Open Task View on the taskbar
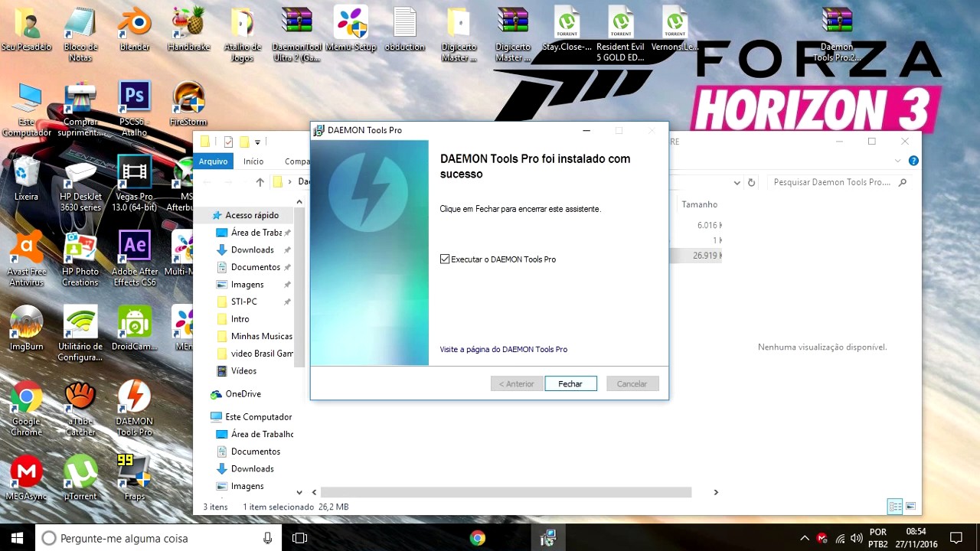The height and width of the screenshot is (551, 980). pos(300,538)
